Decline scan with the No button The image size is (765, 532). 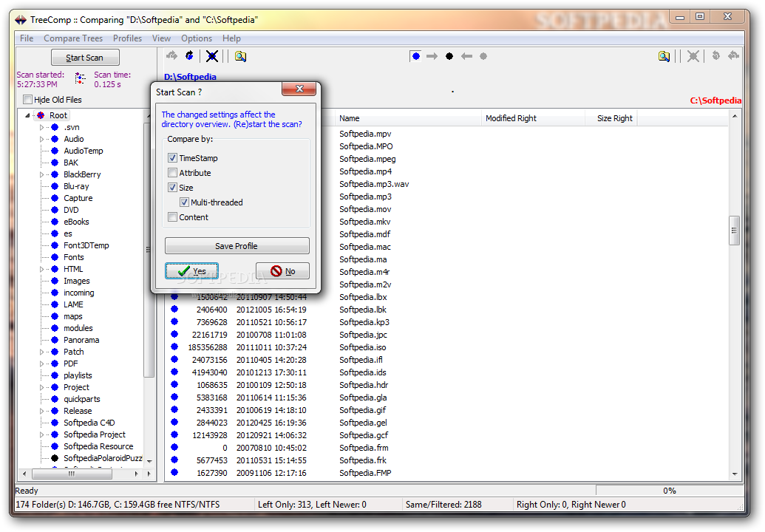click(282, 271)
